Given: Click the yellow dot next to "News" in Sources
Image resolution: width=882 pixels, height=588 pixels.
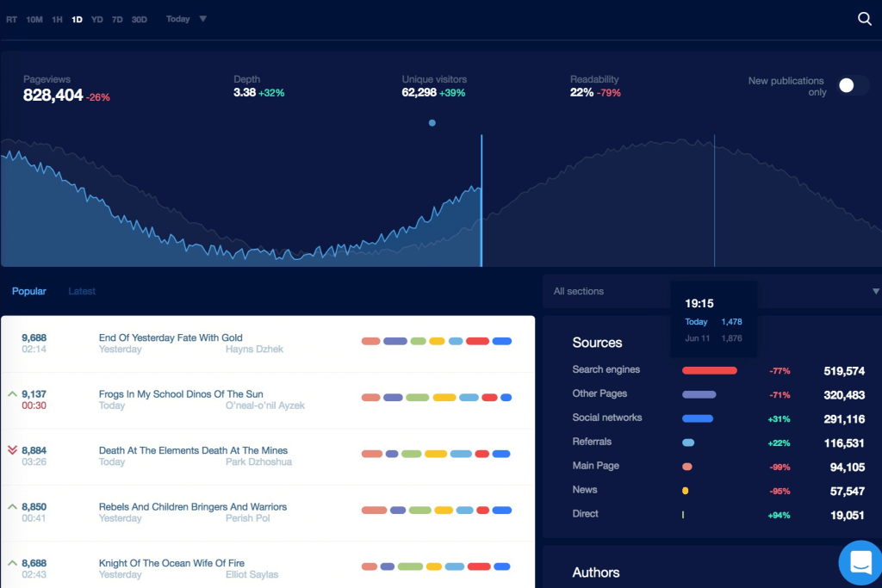Looking at the screenshot, I should point(684,491).
